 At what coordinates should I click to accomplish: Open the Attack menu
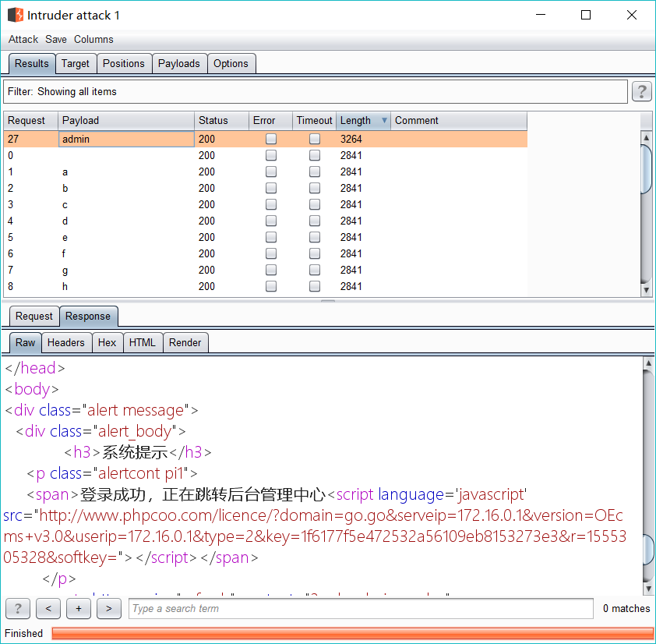click(23, 39)
